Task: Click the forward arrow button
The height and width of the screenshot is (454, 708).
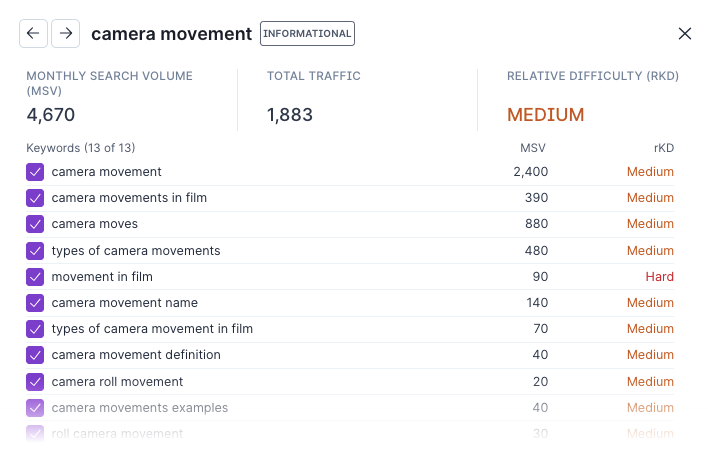Action: (x=66, y=33)
